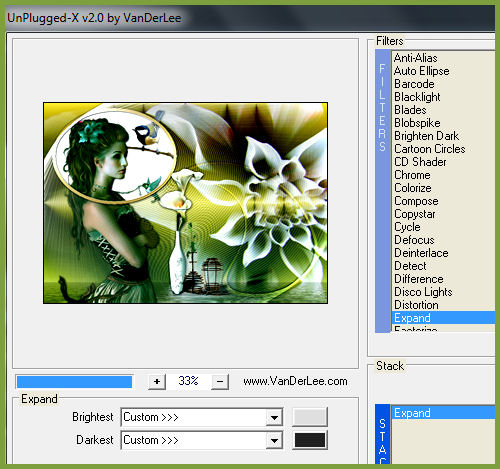
Task: Click the preview image thumbnail
Action: coord(185,203)
